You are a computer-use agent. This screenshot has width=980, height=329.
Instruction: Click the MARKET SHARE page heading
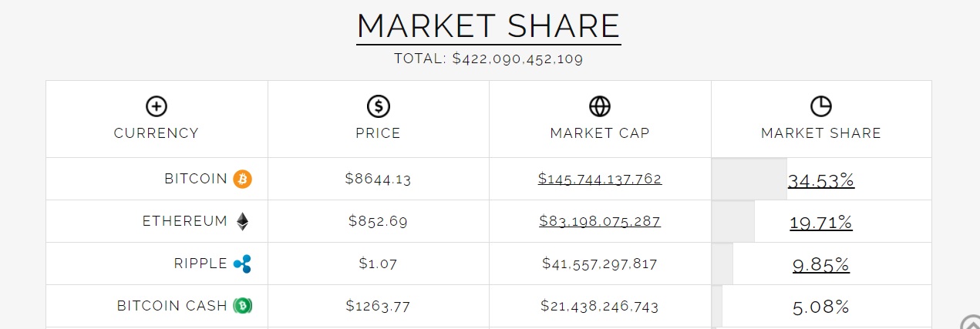[489, 26]
